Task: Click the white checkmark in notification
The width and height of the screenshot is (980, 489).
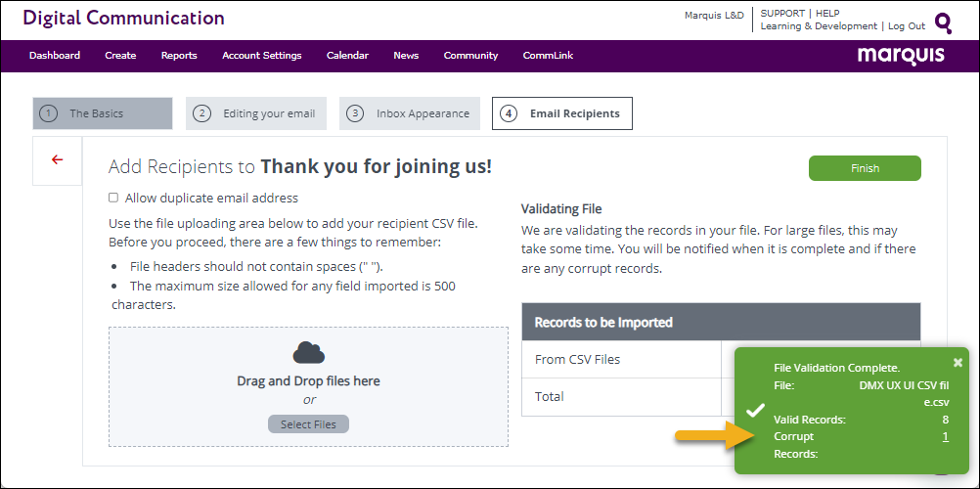Action: click(x=755, y=409)
